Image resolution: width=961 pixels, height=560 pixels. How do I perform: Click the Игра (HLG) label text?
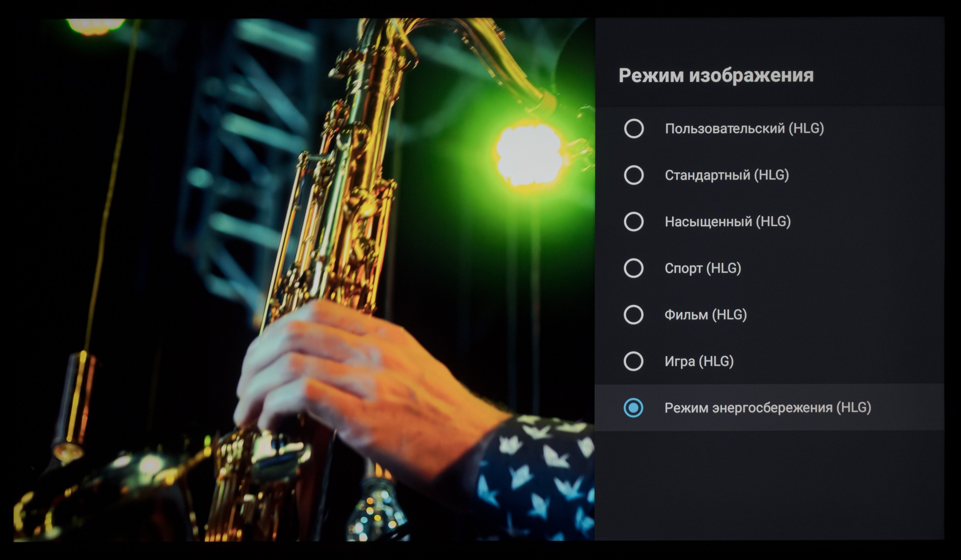(x=699, y=361)
